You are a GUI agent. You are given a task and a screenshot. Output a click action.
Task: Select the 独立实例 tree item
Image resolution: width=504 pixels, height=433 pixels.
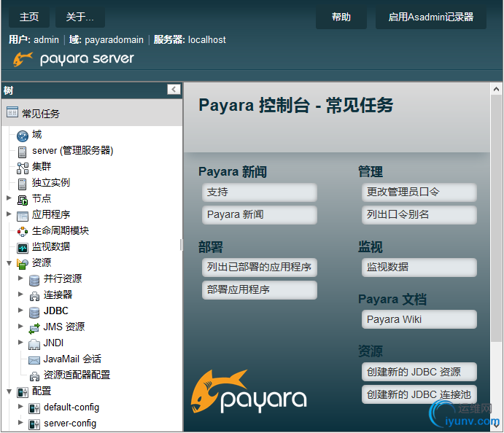pyautogui.click(x=51, y=182)
